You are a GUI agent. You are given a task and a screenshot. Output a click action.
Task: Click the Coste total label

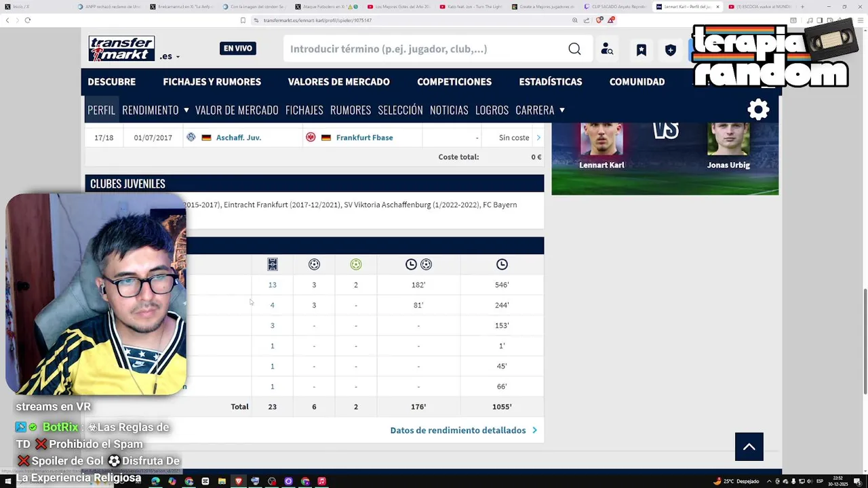tap(458, 157)
